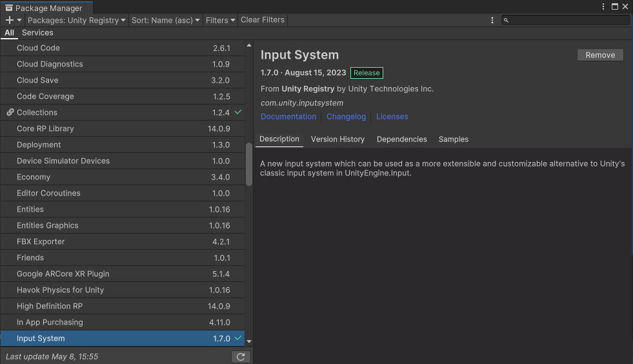Select the Entities Graphics package
This screenshot has height=364, width=633.
123,226
